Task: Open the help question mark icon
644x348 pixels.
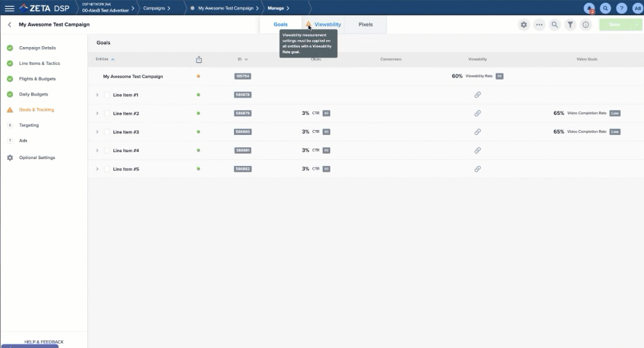Action: point(622,8)
